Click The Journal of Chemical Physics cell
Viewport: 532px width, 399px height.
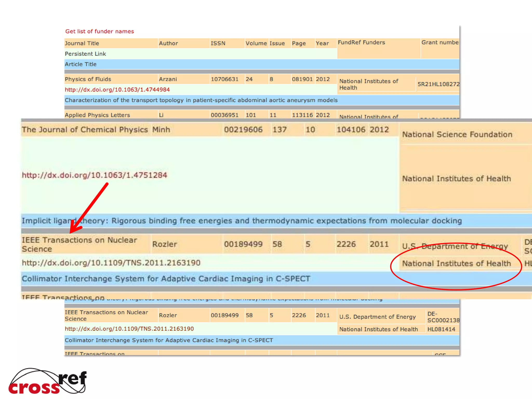point(85,130)
